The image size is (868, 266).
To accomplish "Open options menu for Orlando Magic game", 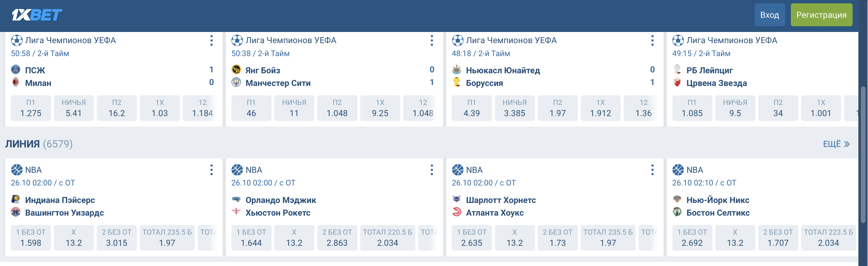I will point(432,170).
